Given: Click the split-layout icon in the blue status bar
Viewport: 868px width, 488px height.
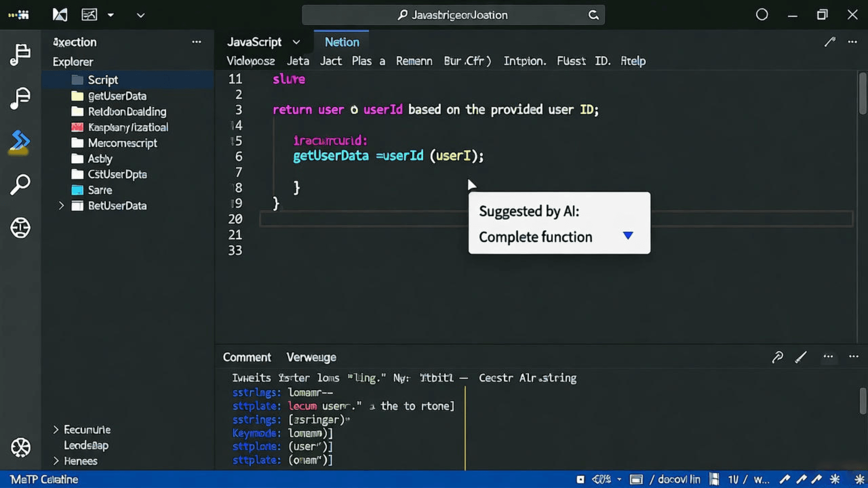Looking at the screenshot, I should click(x=714, y=479).
